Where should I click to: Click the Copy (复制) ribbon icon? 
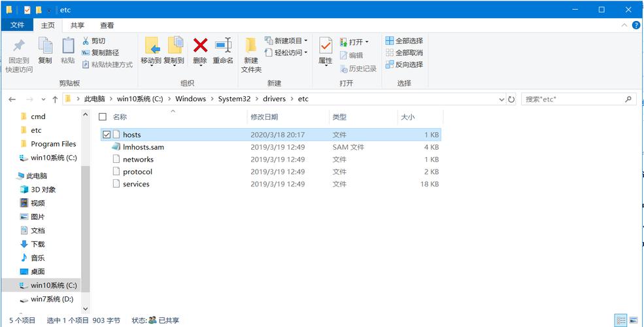pos(45,46)
